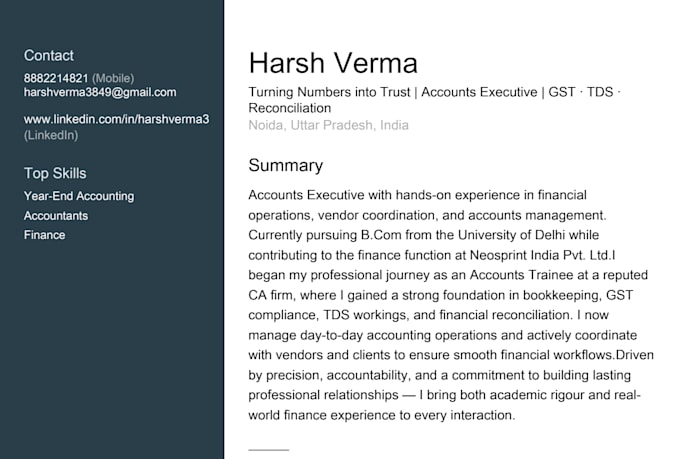Click the harshverma3849@gmail.com email address
The height and width of the screenshot is (459, 680).
[x=100, y=92]
